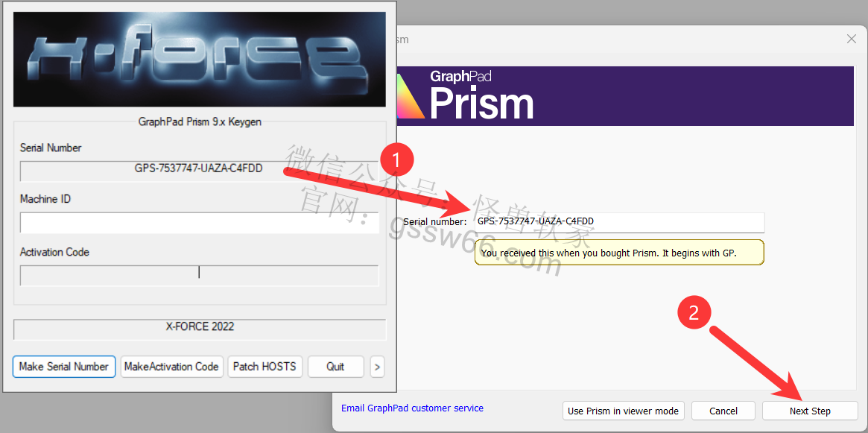Click the X-FORCE 2022 status text

[200, 326]
